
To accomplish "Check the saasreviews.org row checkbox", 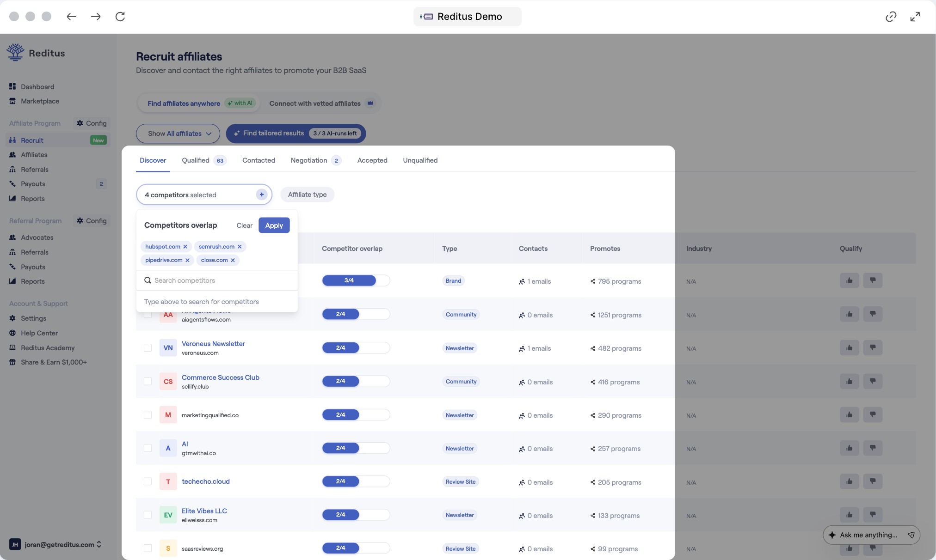I will 148,548.
